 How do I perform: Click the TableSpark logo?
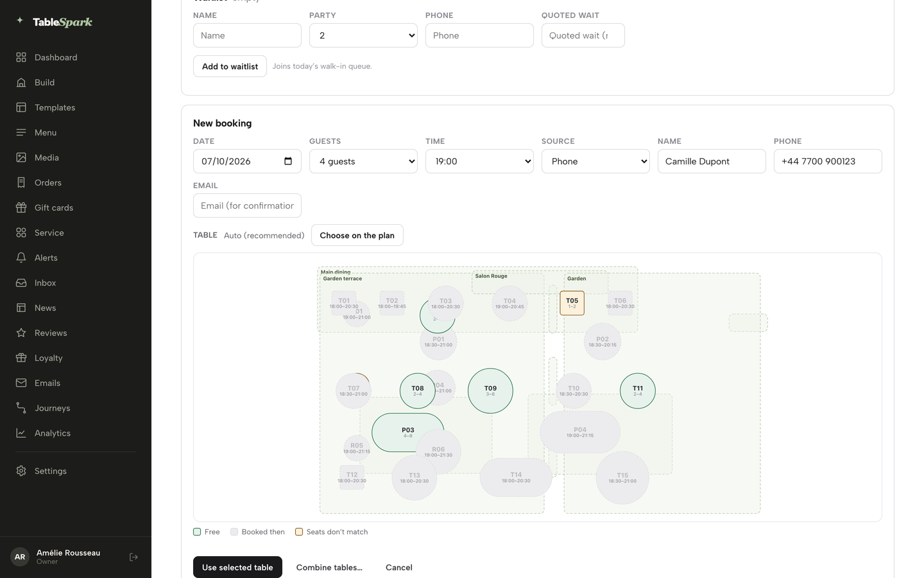pos(55,22)
